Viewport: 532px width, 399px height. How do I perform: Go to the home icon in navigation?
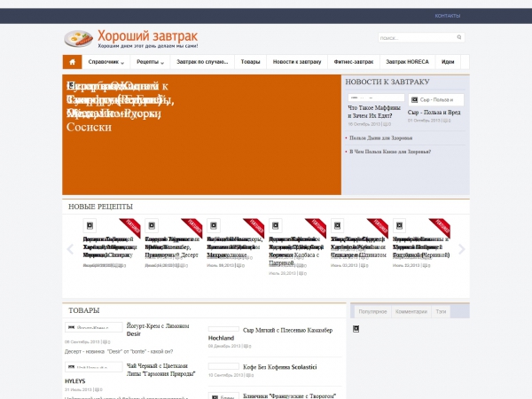coord(73,62)
